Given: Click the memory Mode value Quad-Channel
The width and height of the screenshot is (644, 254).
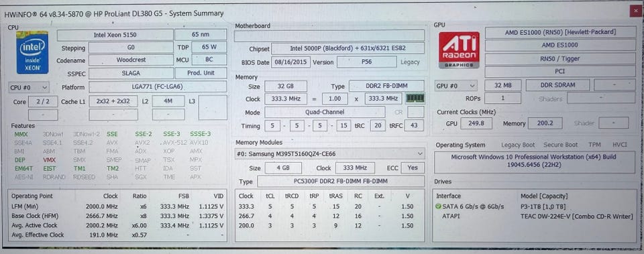Looking at the screenshot, I should pyautogui.click(x=325, y=112).
